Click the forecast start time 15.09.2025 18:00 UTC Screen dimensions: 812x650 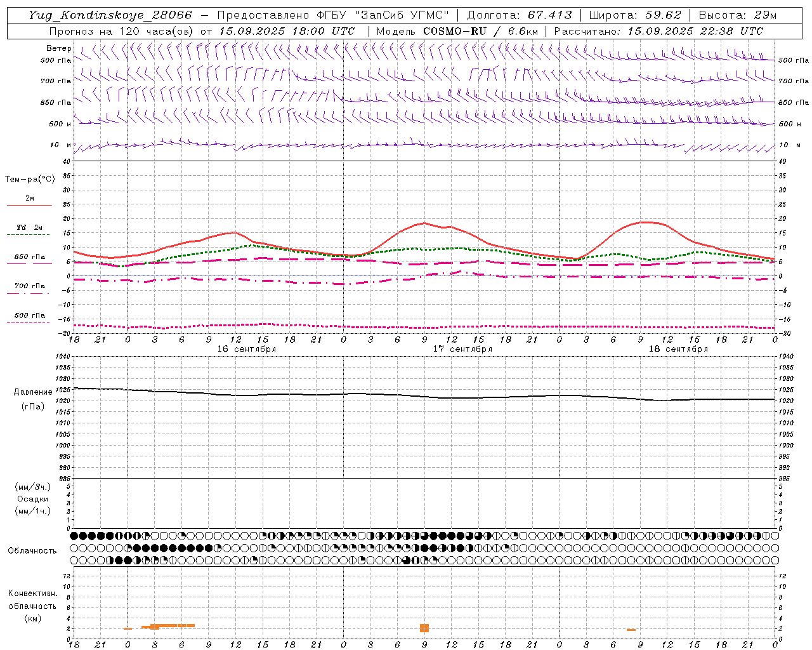pos(287,31)
